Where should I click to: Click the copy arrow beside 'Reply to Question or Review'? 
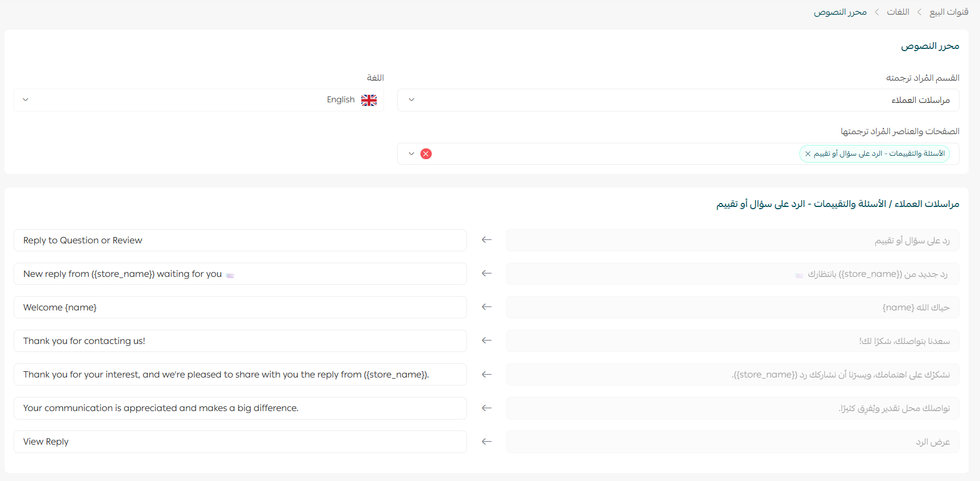tap(486, 240)
